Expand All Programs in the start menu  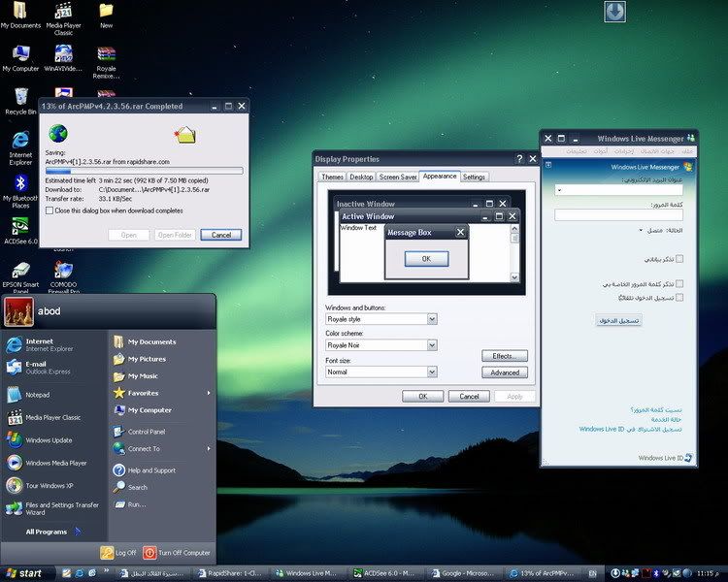53,532
